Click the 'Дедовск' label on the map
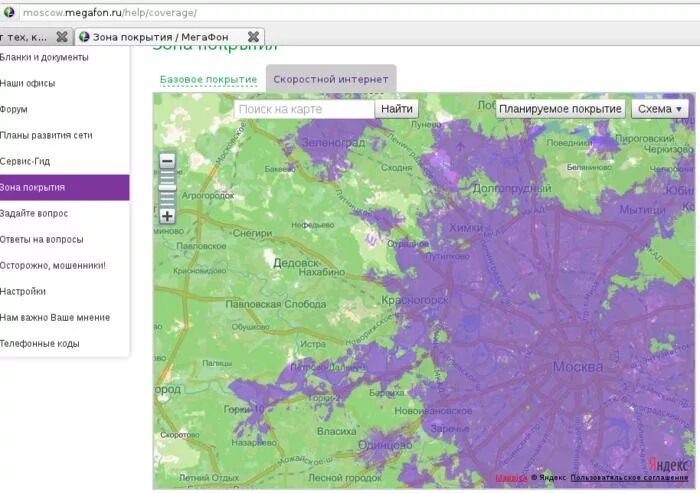Screen dimensions: 700x493 coord(296,263)
